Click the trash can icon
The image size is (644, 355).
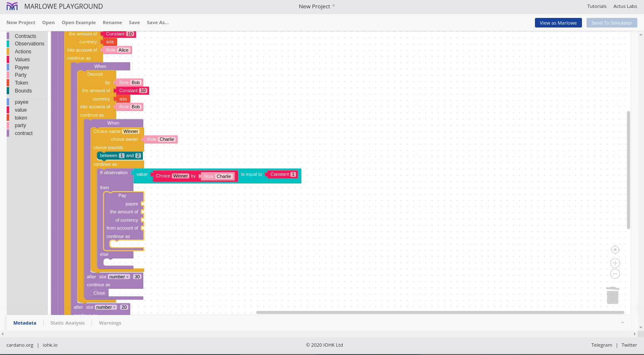[x=612, y=295]
